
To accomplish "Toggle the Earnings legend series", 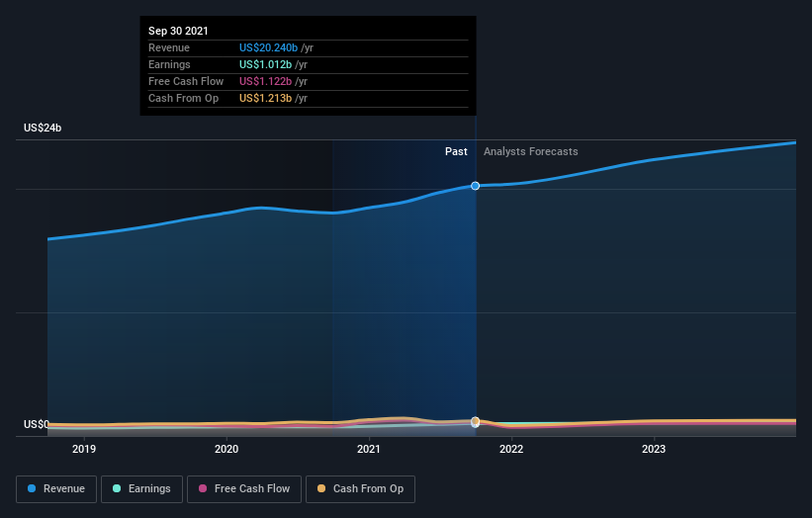I will click(141, 489).
